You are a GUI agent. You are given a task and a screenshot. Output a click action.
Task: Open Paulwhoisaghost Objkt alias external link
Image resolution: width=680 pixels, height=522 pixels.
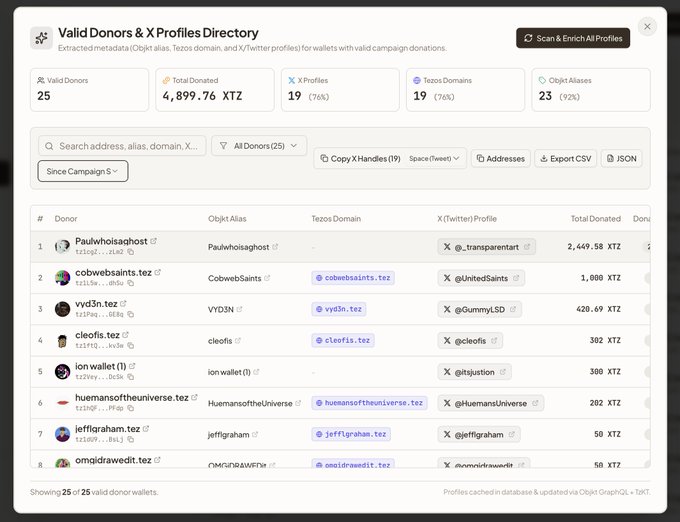tap(275, 247)
